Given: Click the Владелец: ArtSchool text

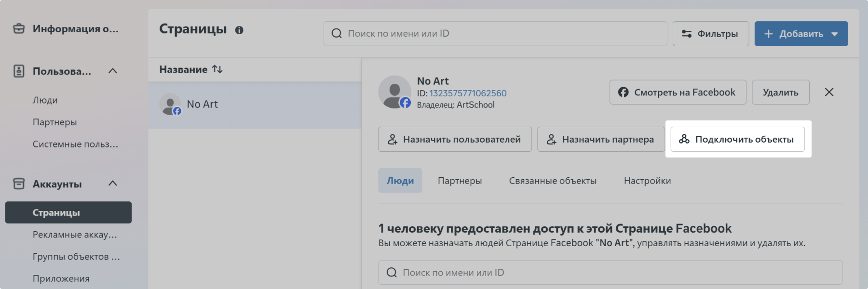Looking at the screenshot, I should tap(456, 105).
